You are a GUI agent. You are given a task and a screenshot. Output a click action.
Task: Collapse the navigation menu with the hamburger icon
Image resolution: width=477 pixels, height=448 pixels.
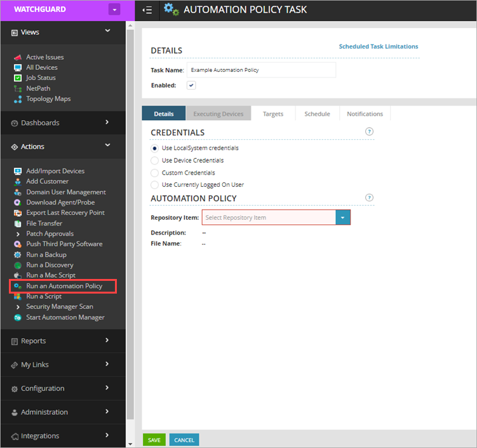tap(147, 10)
